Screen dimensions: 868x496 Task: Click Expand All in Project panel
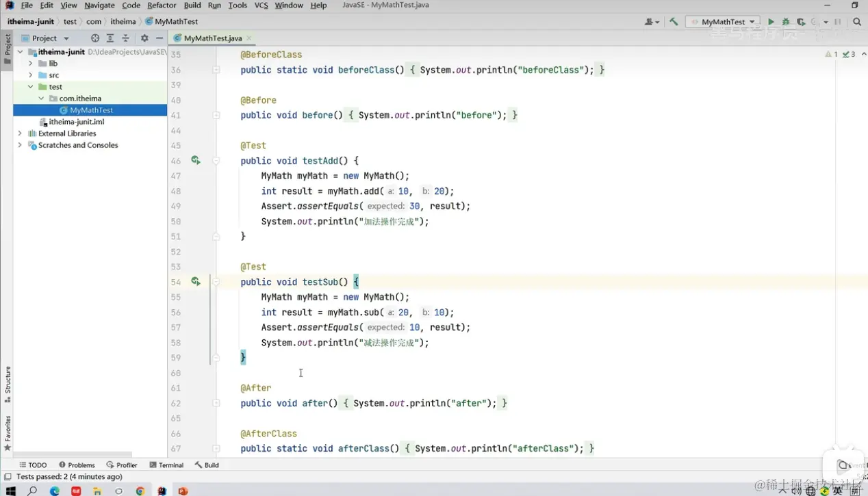pyautogui.click(x=110, y=38)
